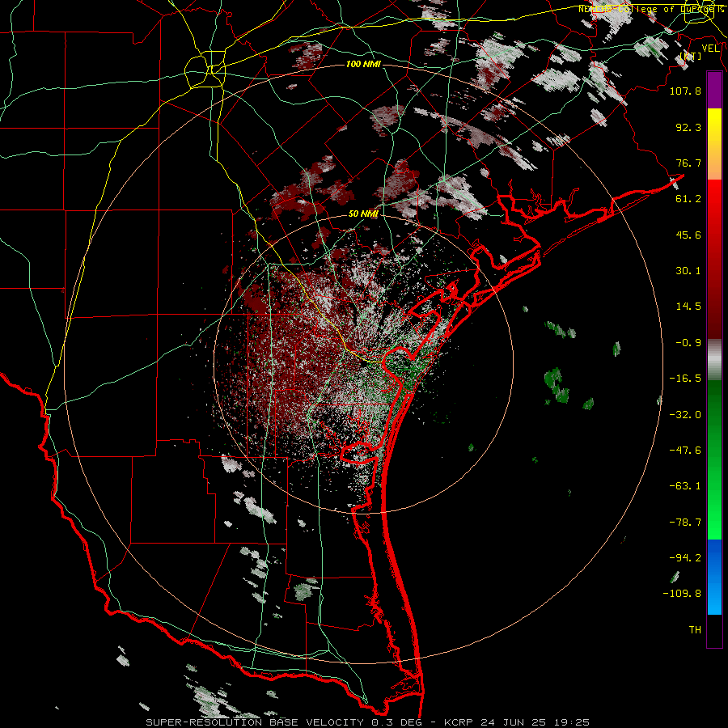Click the gray near-zero segment of the color bar
The image size is (728, 728).
714,360
